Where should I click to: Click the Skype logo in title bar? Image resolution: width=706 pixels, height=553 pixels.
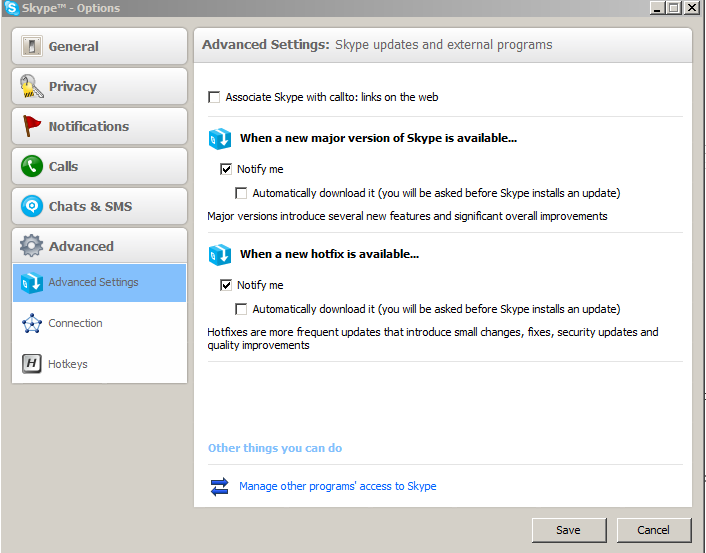click(11, 8)
